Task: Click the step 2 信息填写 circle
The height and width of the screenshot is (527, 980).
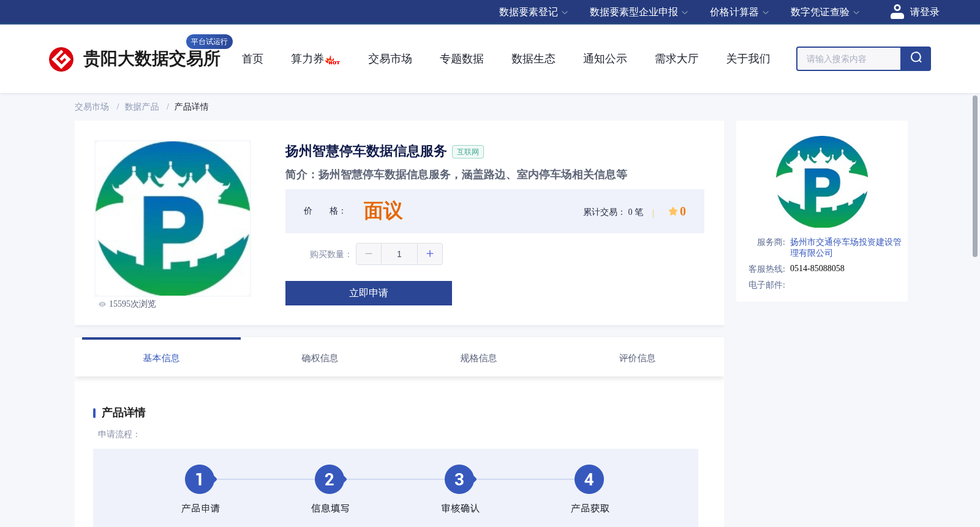Action: pos(330,479)
